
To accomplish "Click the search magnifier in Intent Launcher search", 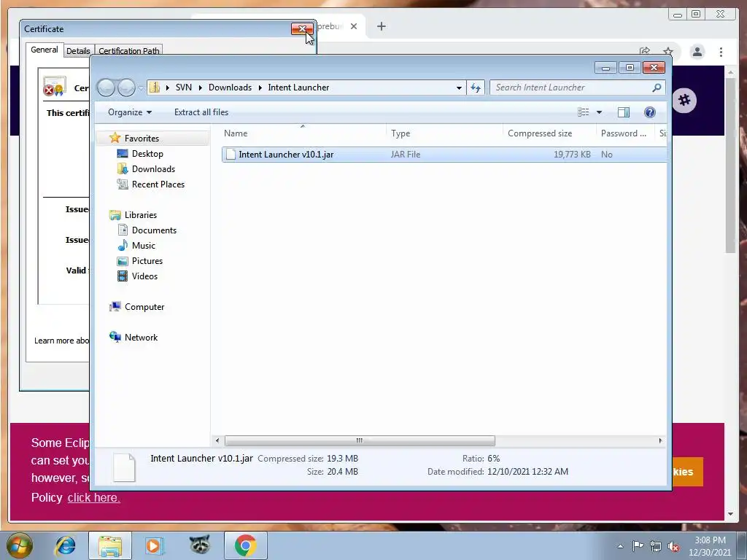I will (x=657, y=87).
